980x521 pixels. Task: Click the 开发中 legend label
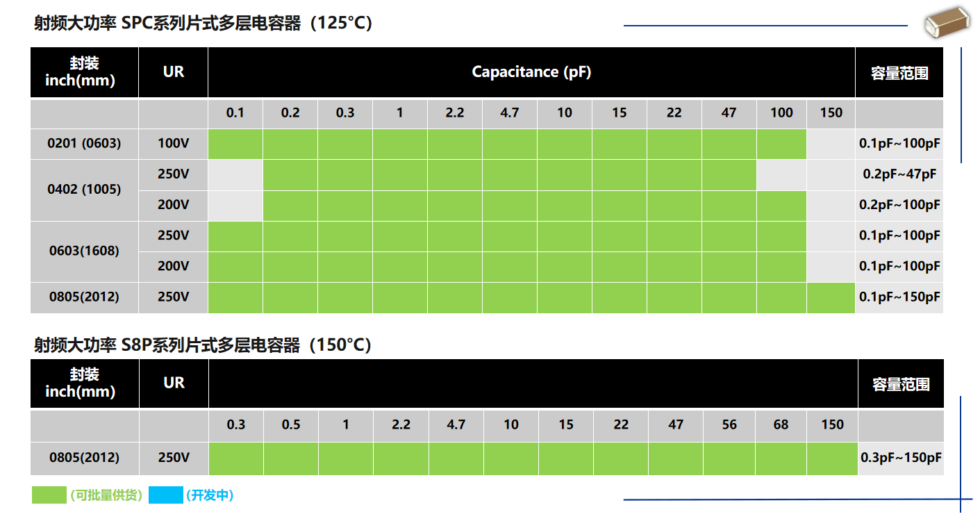pos(210,495)
